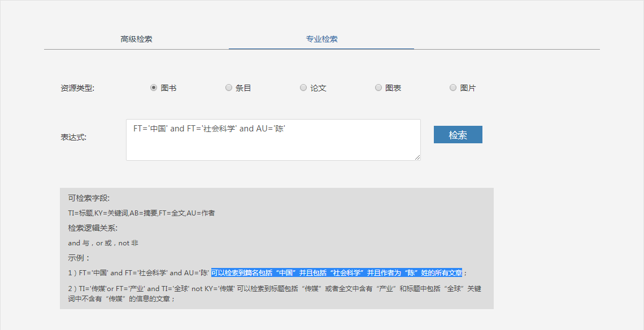Select the 论文 resource type option
This screenshot has height=330, width=644.
(x=303, y=87)
